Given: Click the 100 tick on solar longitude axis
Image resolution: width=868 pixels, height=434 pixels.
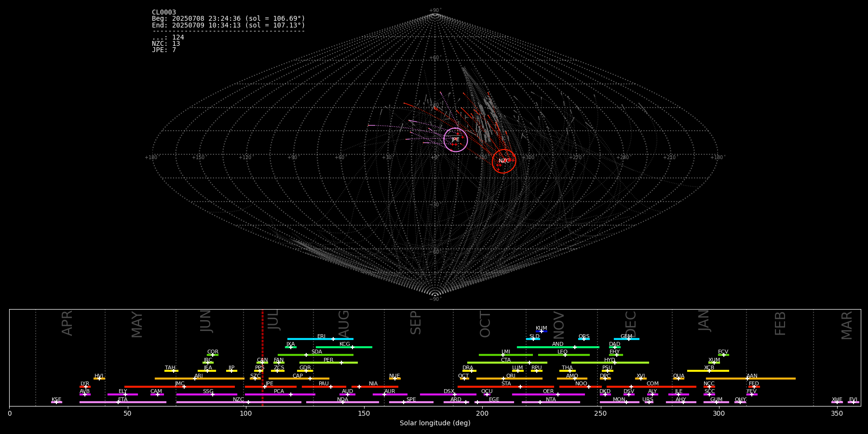Looking at the screenshot, I should point(246,414).
